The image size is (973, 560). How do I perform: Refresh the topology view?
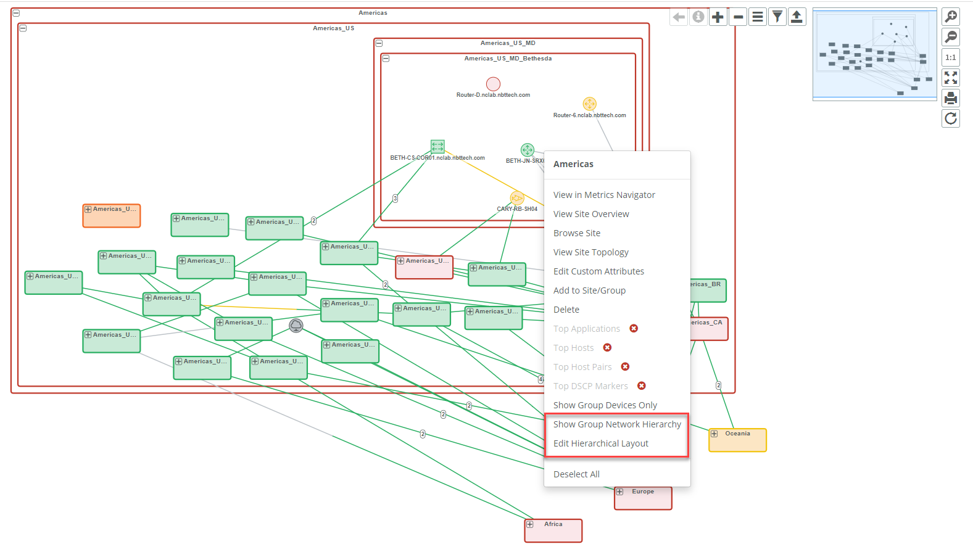click(951, 118)
